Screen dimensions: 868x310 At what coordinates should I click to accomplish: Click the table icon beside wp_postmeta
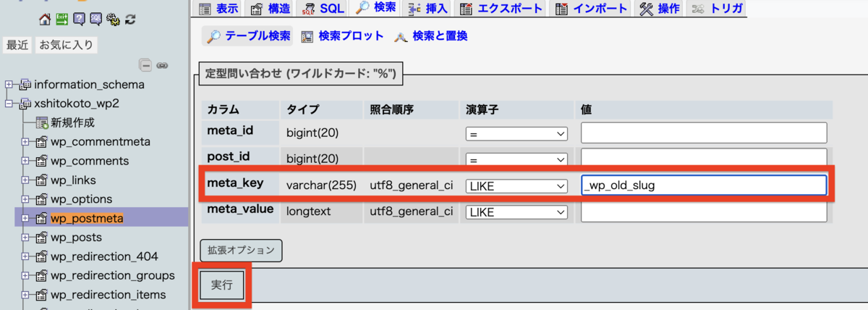pos(41,218)
